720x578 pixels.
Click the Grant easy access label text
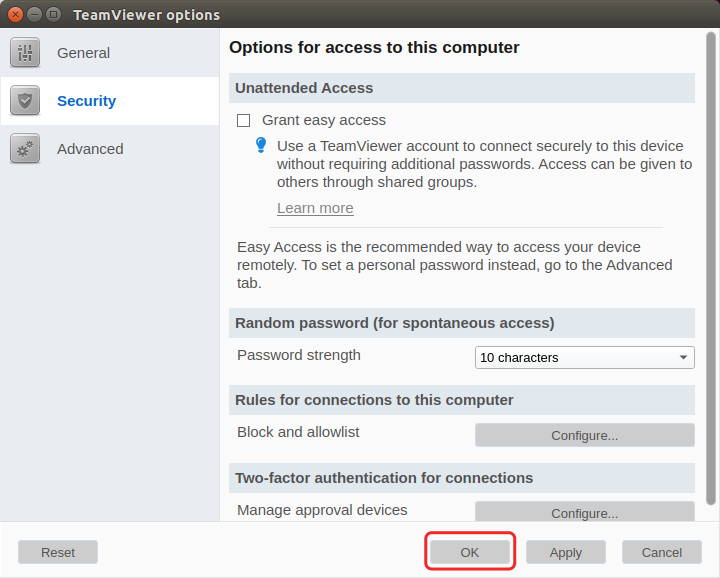324,120
